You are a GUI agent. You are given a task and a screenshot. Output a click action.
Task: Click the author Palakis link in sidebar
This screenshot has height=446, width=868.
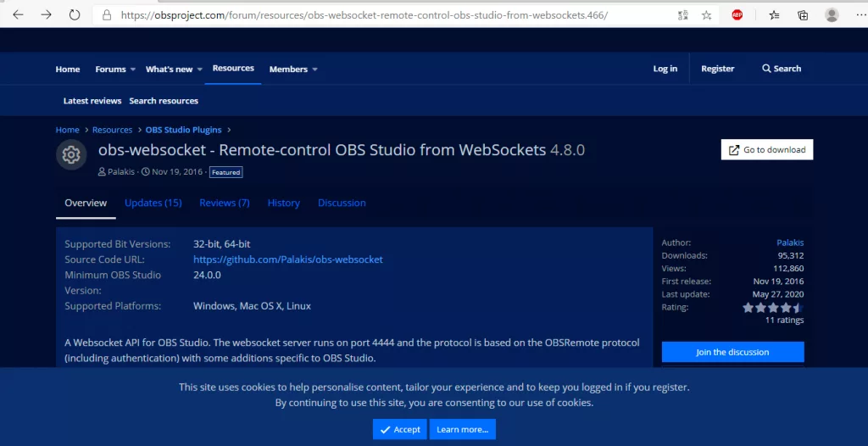pos(790,243)
